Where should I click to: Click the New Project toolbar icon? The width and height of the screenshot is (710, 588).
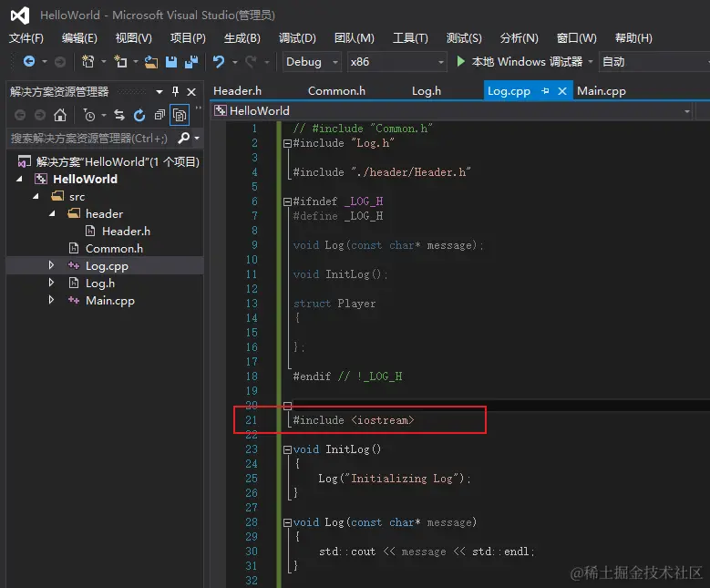click(87, 61)
